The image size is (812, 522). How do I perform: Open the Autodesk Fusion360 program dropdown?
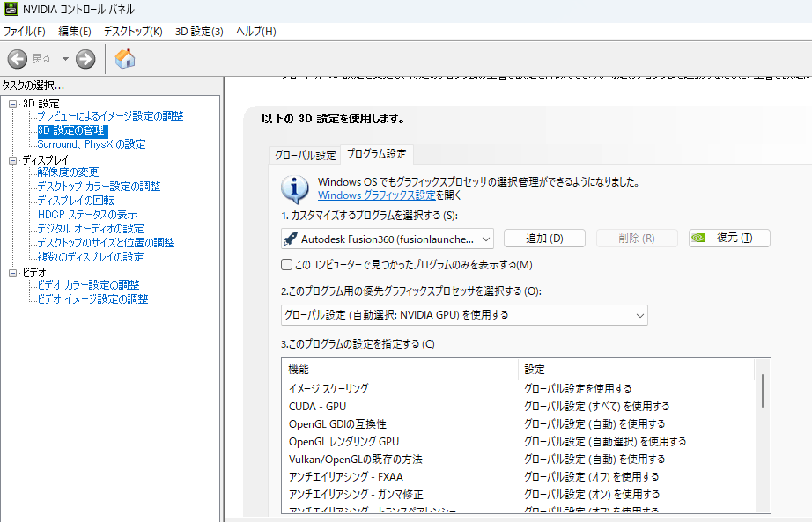tap(388, 239)
